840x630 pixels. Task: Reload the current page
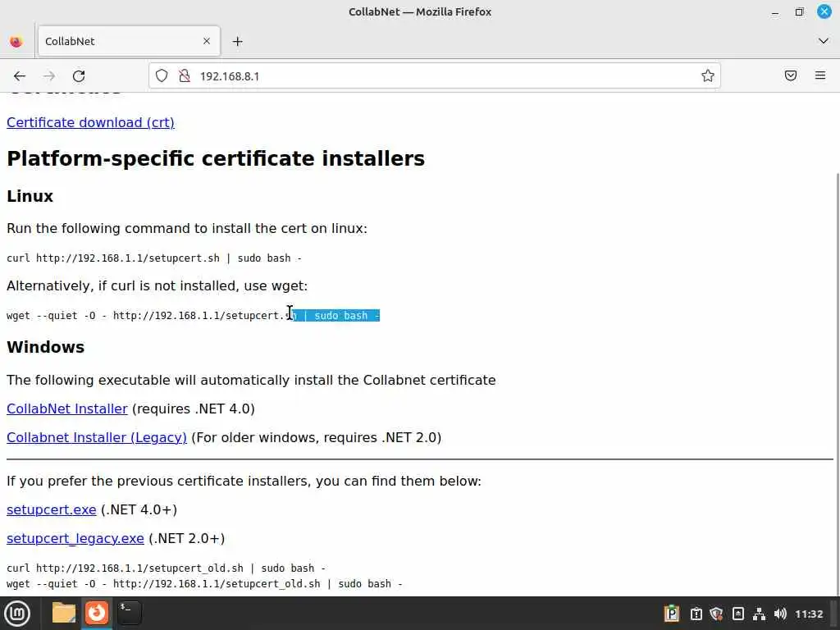(79, 76)
